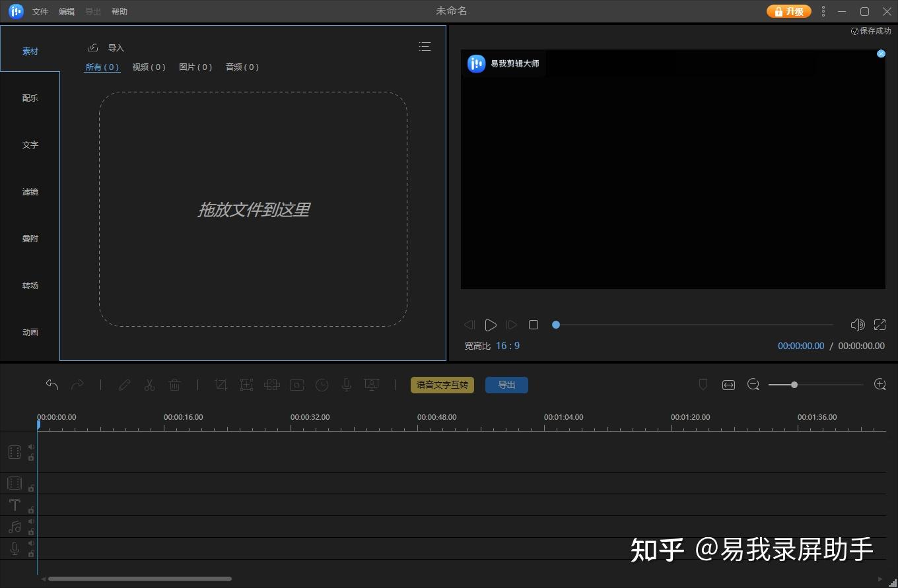Image resolution: width=898 pixels, height=588 pixels.
Task: Select the pencil edit tool
Action: tap(124, 385)
